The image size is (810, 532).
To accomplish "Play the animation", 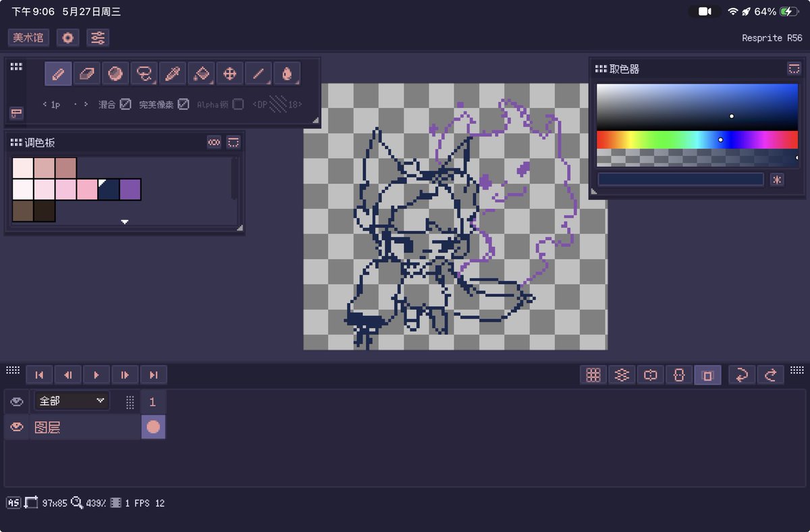I will pos(97,375).
